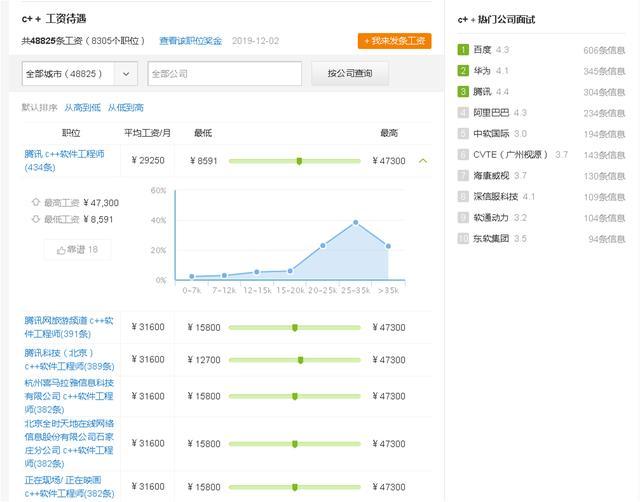The height and width of the screenshot is (502, 640).
Task: Click the orange 我来发条工资 button
Action: 394,41
